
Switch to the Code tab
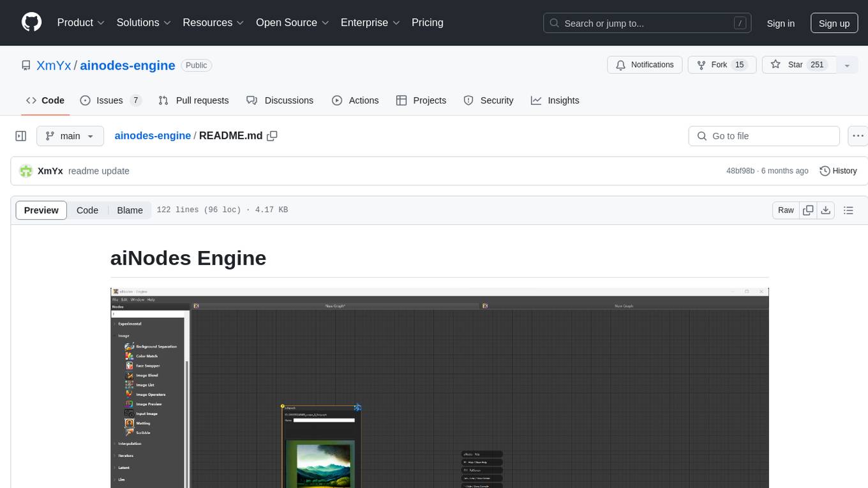45,100
